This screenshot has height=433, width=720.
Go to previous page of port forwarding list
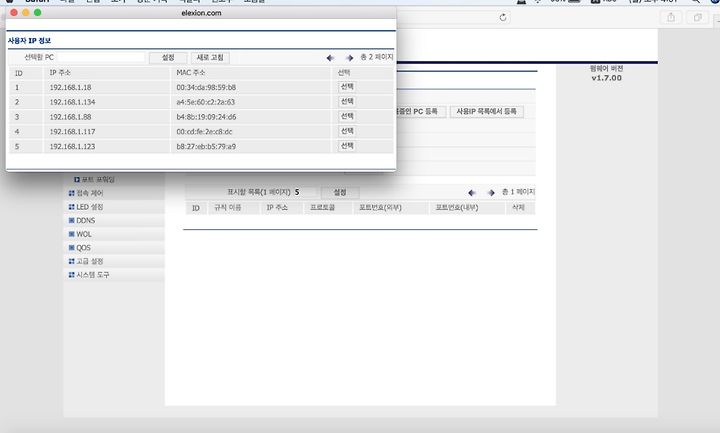click(x=472, y=192)
